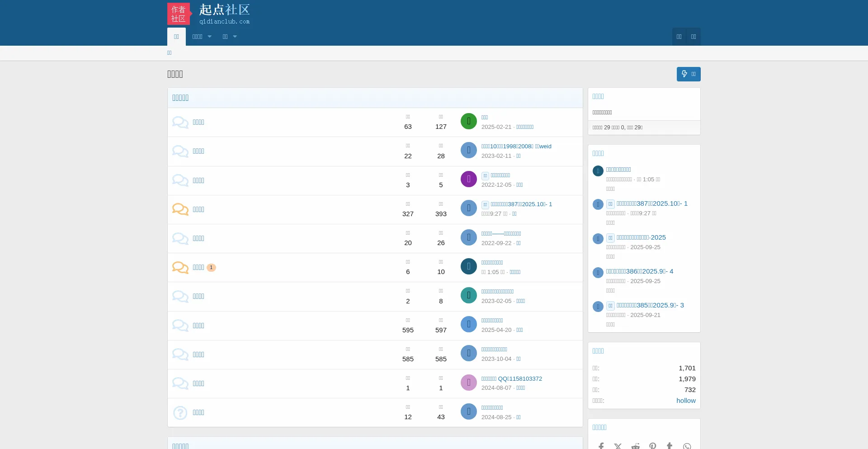
Task: Open sidebar thread ending "2025.9 - 4"
Action: 639,271
